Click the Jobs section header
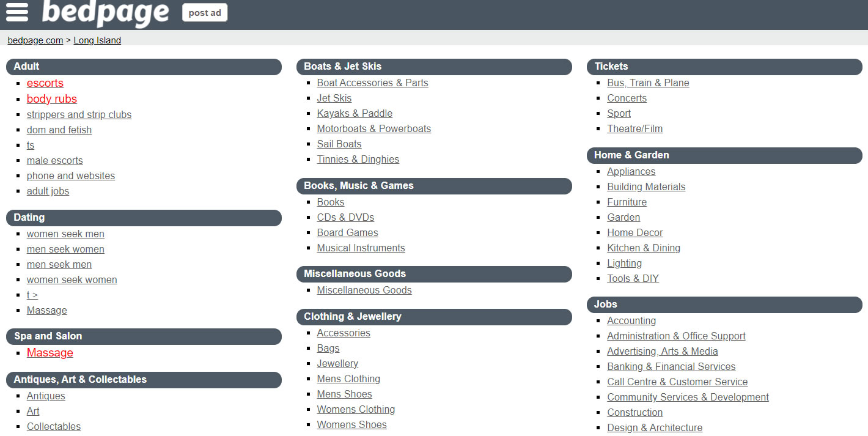Screen dimensions: 868x436 point(724,305)
